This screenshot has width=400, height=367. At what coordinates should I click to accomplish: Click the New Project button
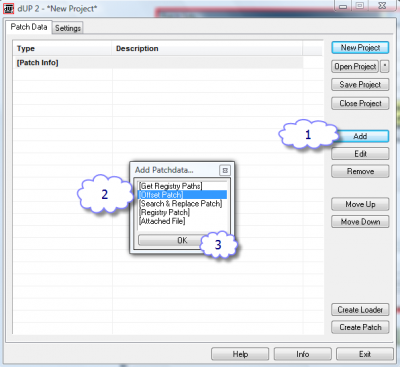pos(360,48)
